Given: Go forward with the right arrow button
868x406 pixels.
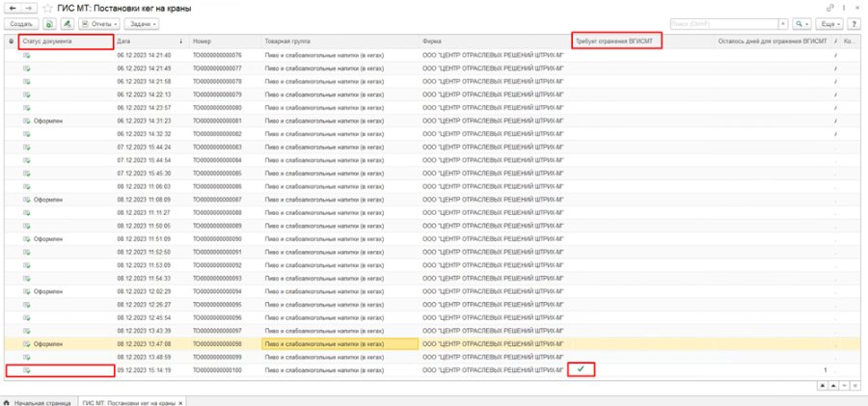Looking at the screenshot, I should point(30,9).
